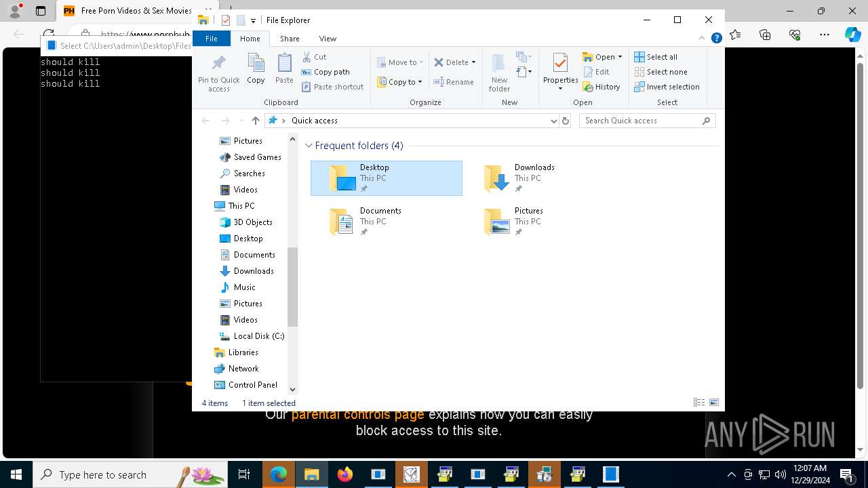The image size is (868, 488).
Task: Open the Edge Copilot icon
Action: point(852,34)
